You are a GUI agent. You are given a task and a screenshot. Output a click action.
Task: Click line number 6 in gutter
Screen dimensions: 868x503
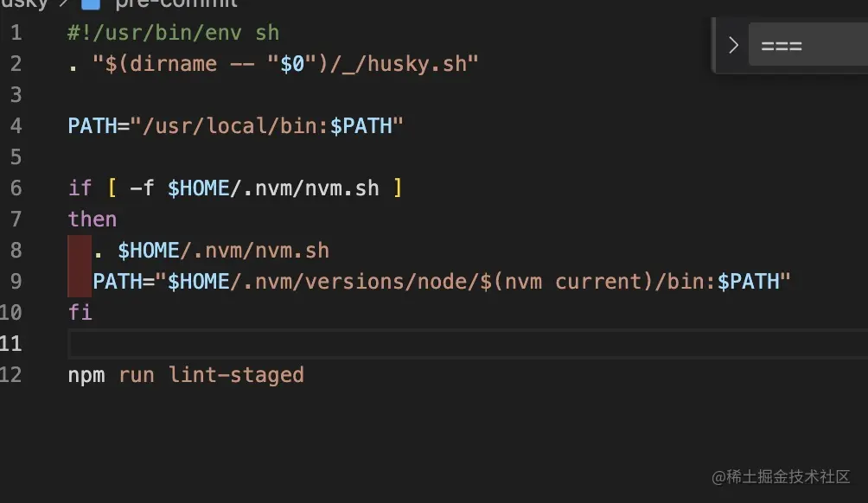pos(16,188)
